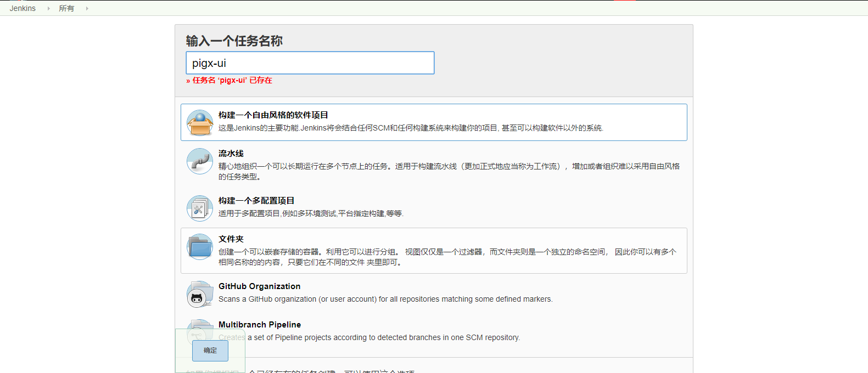
Task: Expand the arrow after the Jenkins breadcrumb
Action: [48, 8]
